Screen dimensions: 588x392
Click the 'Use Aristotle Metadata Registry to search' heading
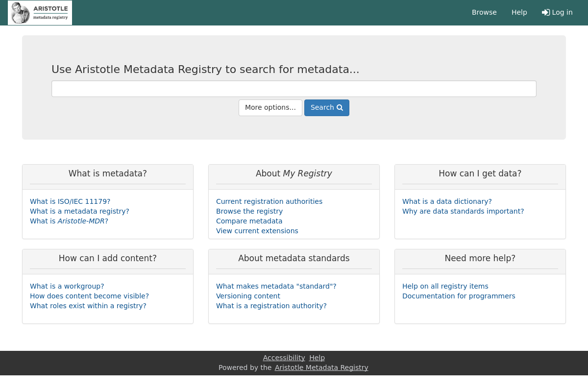point(205,70)
